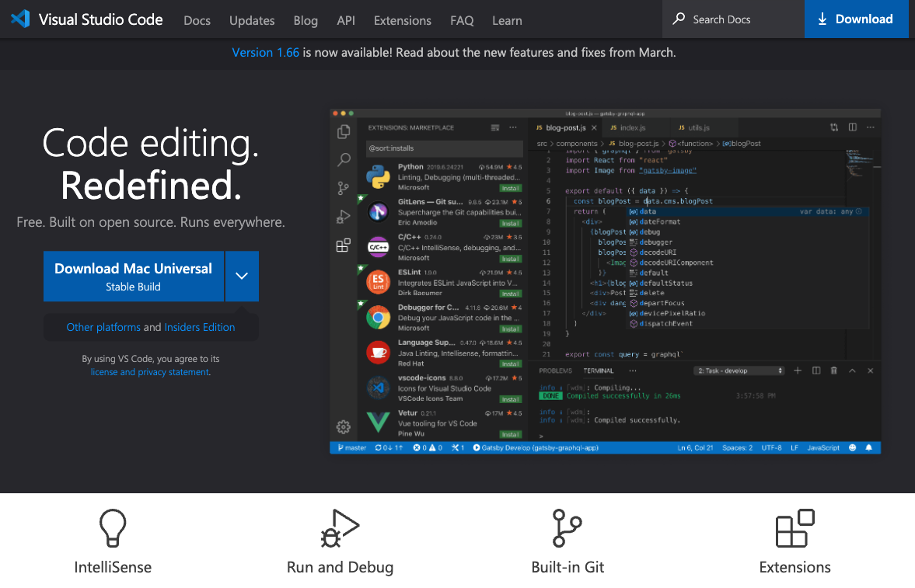The width and height of the screenshot is (915, 588).
Task: Open notifications bell in the status bar
Action: [870, 447]
